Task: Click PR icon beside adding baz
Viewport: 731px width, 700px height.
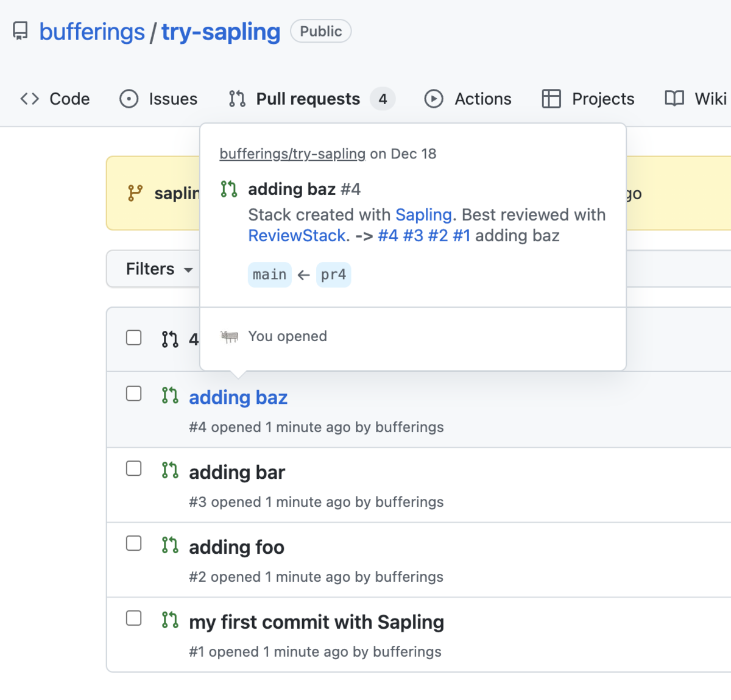Action: point(170,395)
